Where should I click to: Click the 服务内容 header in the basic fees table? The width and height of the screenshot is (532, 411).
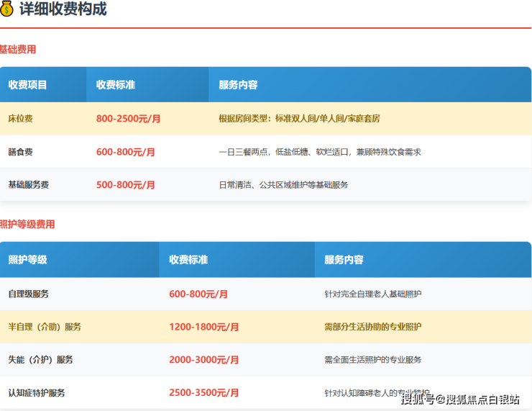point(238,85)
